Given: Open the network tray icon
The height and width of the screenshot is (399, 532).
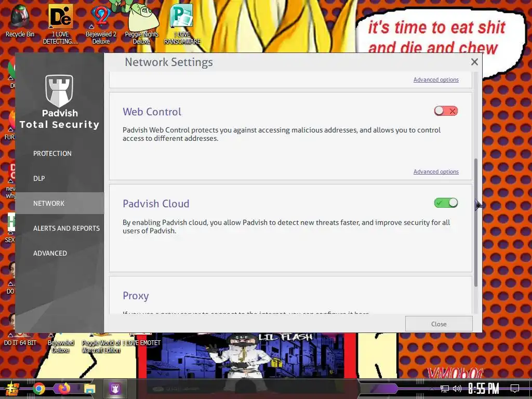Looking at the screenshot, I should coord(445,389).
